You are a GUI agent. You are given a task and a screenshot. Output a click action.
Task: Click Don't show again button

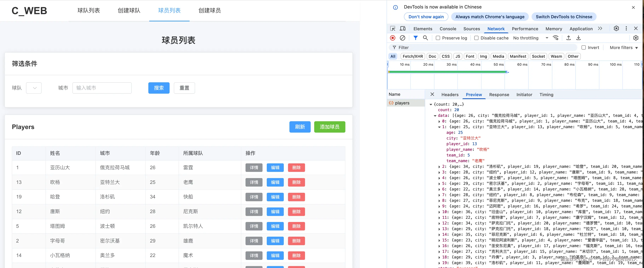426,17
